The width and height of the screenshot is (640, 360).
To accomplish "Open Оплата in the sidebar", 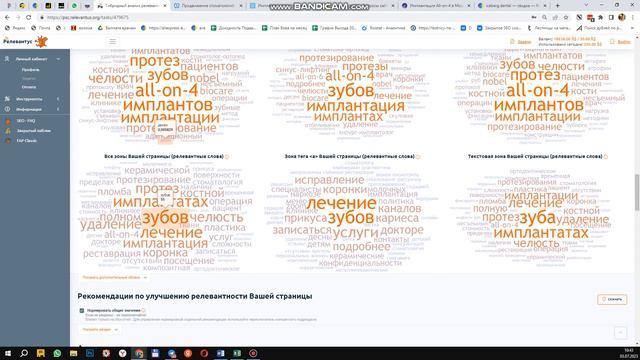I will 29,87.
